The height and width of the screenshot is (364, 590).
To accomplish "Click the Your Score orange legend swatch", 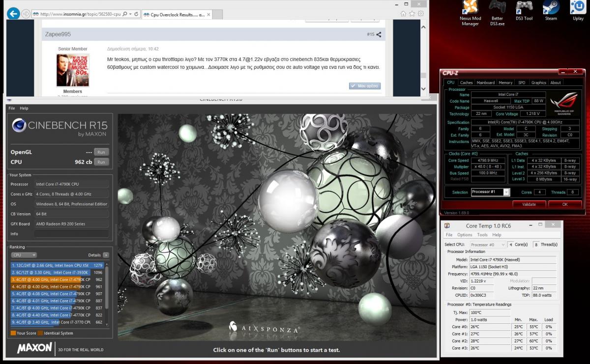I will [13, 333].
